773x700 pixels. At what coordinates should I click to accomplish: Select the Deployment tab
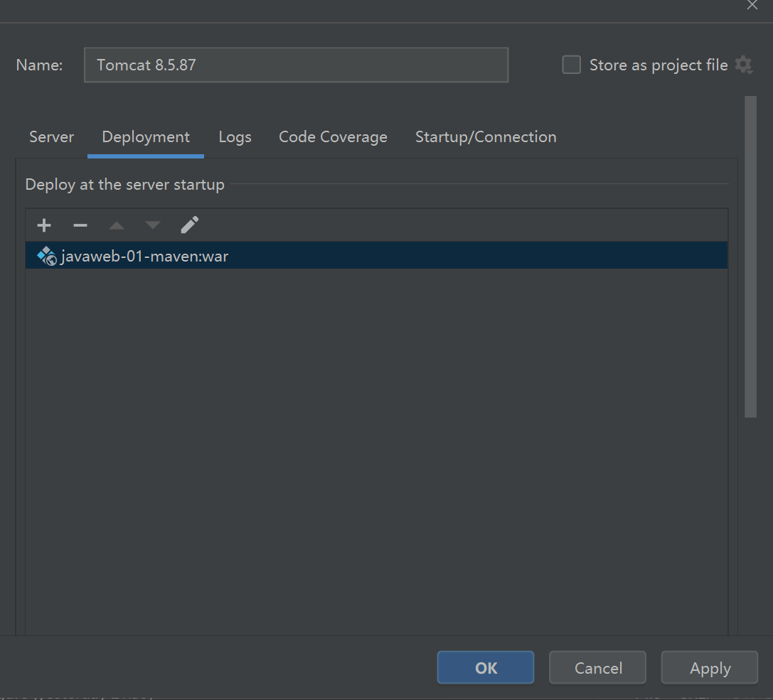click(146, 137)
